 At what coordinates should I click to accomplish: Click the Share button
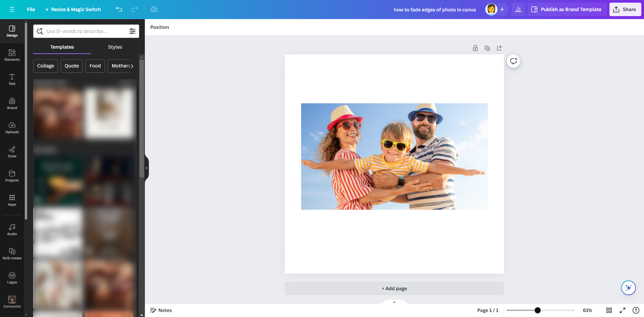coord(625,9)
